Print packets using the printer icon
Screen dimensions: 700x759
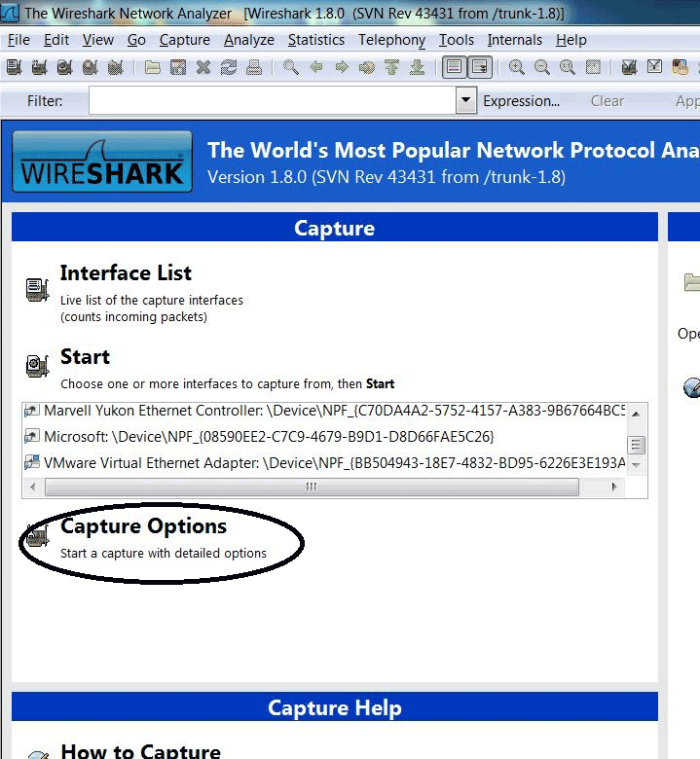coord(254,67)
